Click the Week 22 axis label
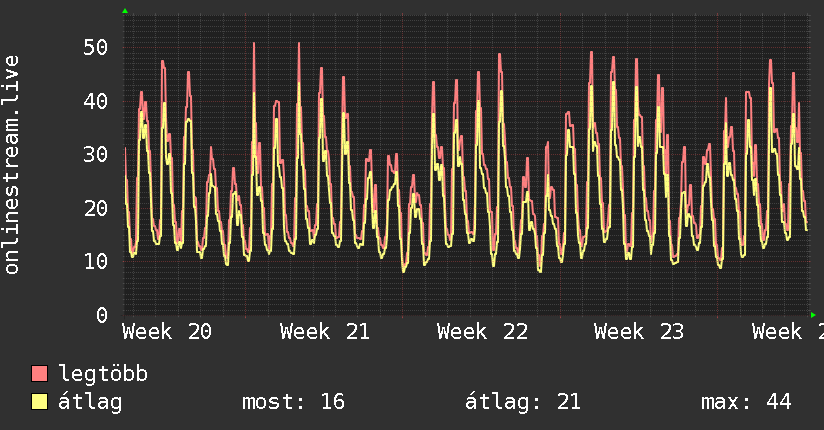The width and height of the screenshot is (824, 430). 482,332
